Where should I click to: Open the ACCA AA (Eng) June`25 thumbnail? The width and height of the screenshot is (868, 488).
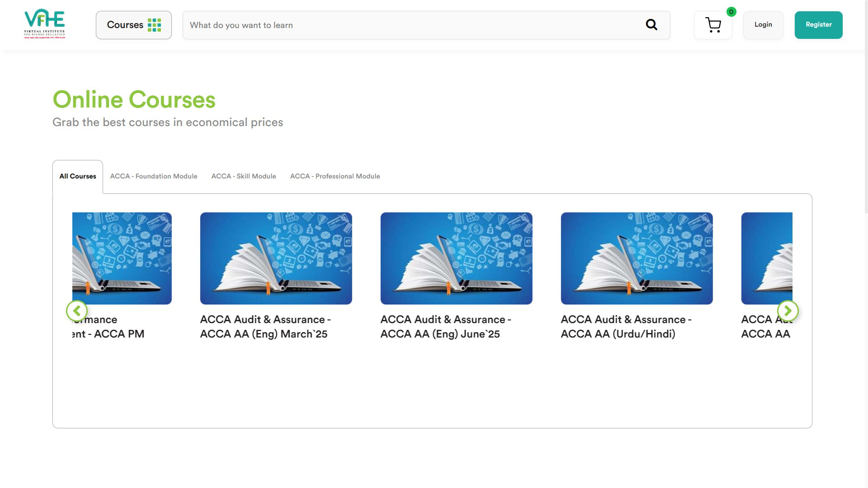(457, 258)
